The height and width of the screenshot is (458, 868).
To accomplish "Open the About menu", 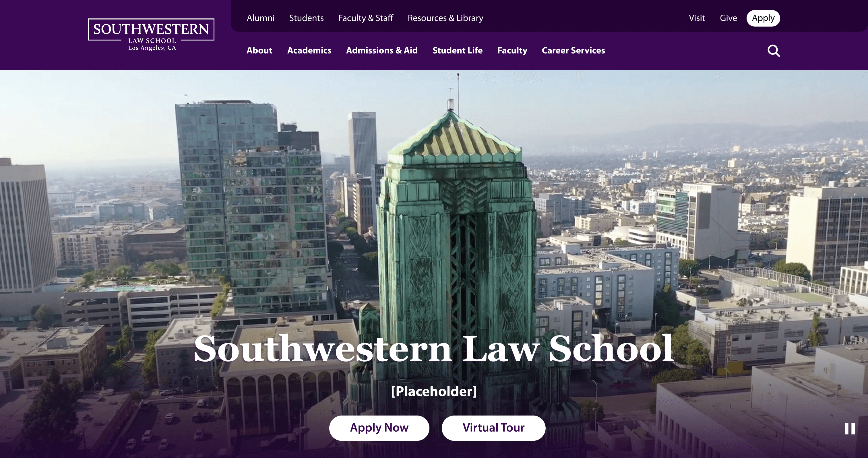I will 259,51.
